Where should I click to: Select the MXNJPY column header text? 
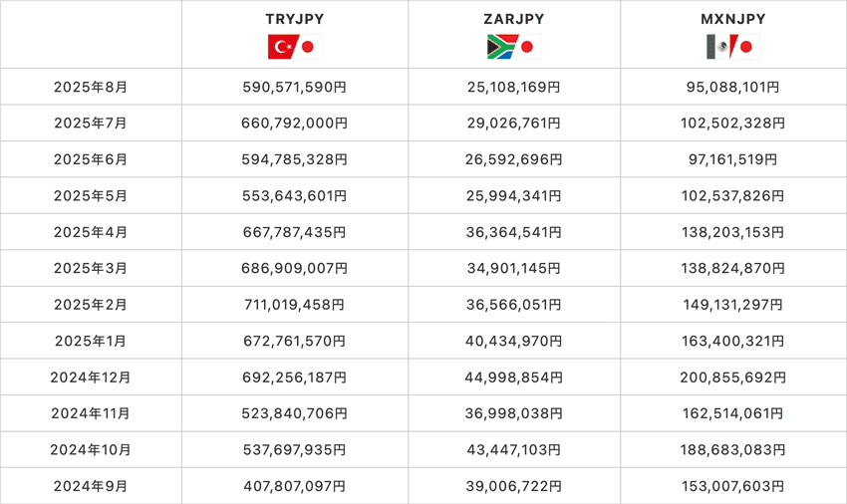(732, 19)
